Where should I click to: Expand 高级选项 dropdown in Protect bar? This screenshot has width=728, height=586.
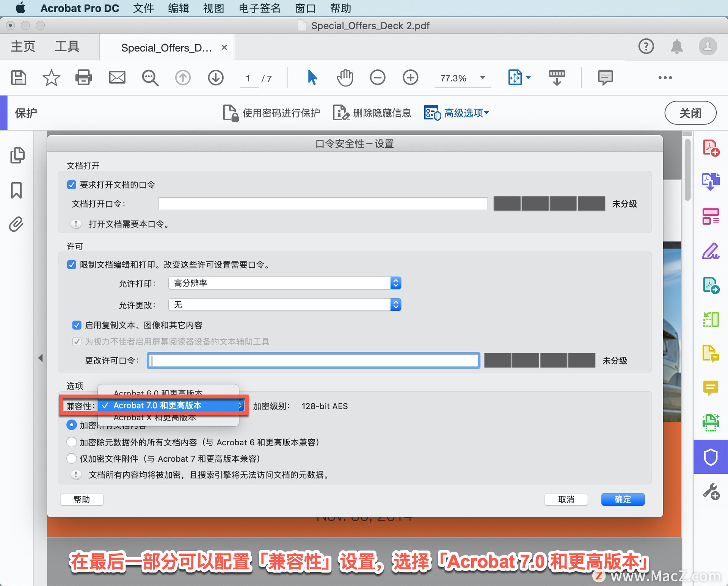[457, 113]
